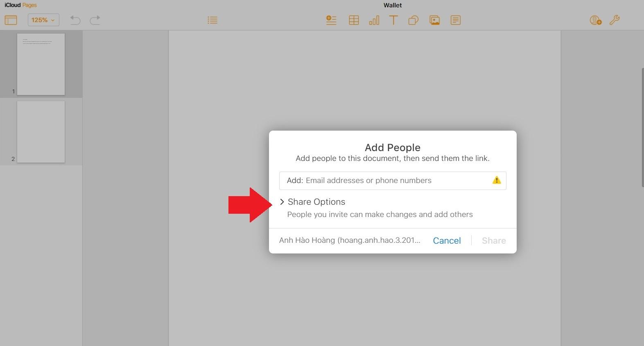Open the Tools wrench icon
644x346 pixels.
[615, 20]
